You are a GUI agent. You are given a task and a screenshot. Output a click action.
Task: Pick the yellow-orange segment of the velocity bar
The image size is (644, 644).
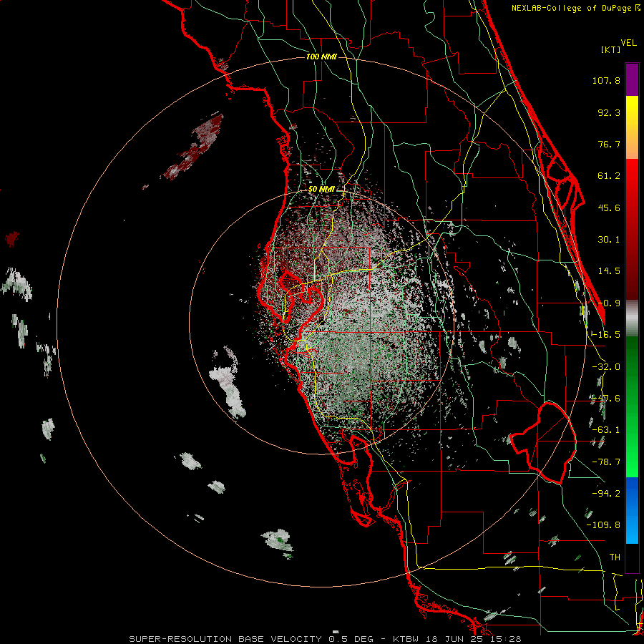click(x=632, y=127)
